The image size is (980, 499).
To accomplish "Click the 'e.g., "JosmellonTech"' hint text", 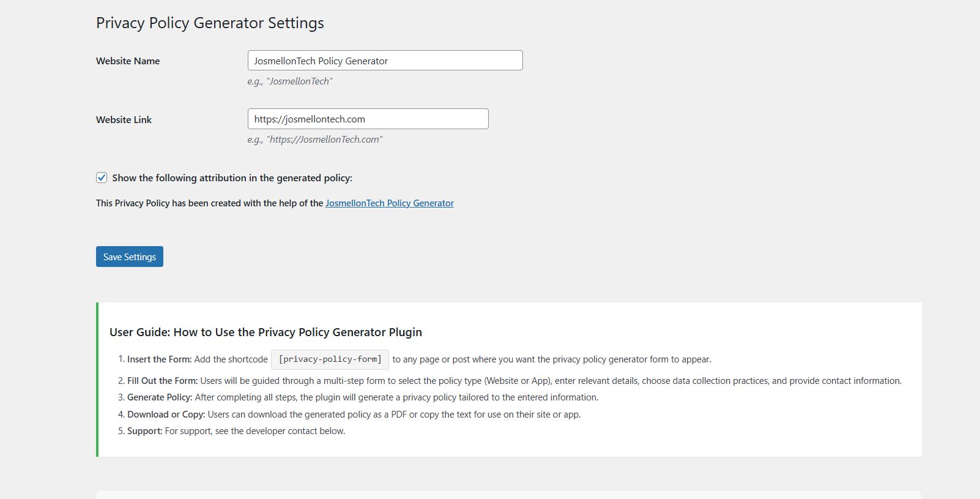I will pos(290,81).
